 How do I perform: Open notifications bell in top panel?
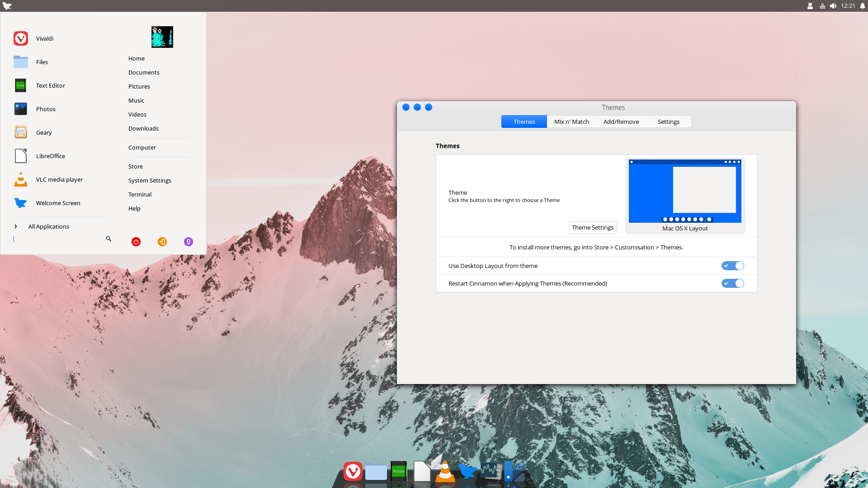863,6
